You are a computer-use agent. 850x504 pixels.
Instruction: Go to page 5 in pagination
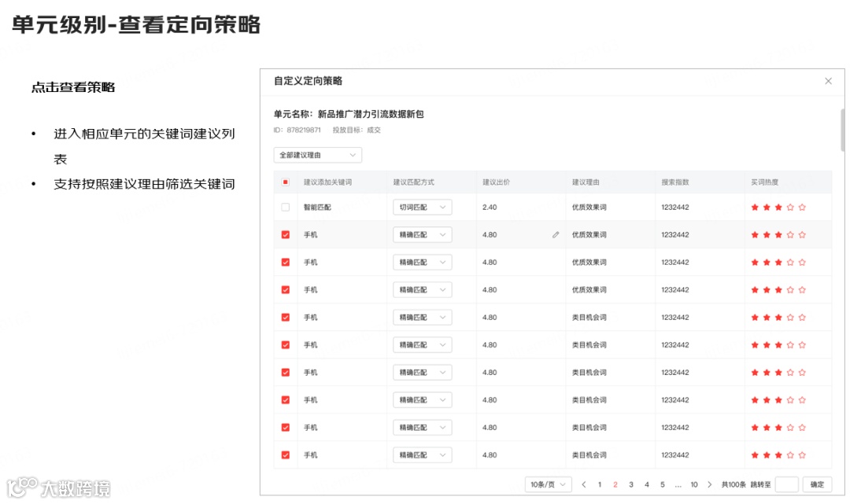tap(663, 484)
